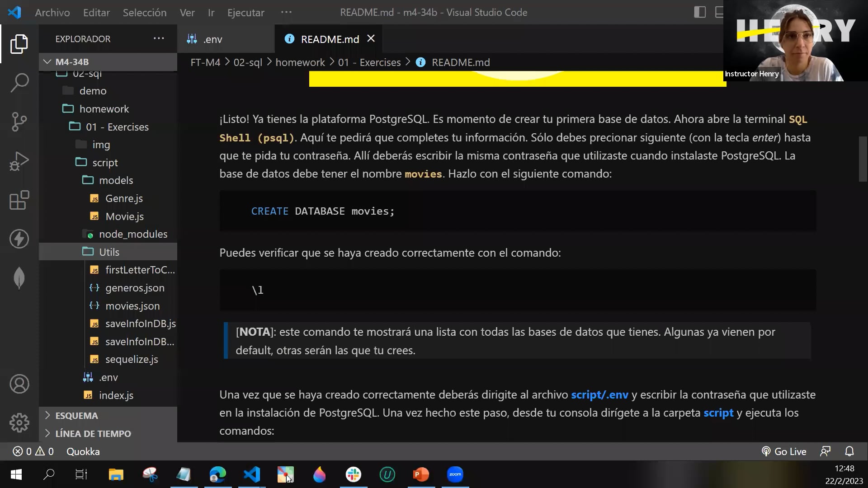The image size is (868, 488).
Task: Click the script/.env link in README
Action: click(599, 394)
